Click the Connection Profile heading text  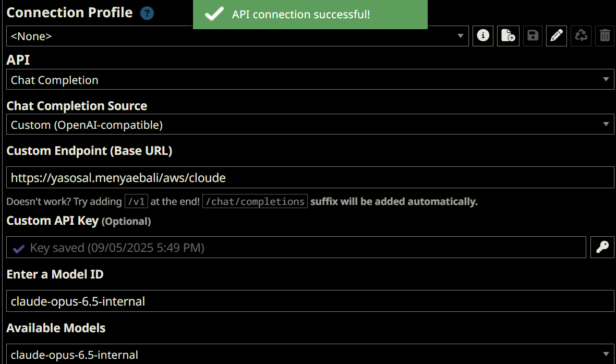[69, 13]
